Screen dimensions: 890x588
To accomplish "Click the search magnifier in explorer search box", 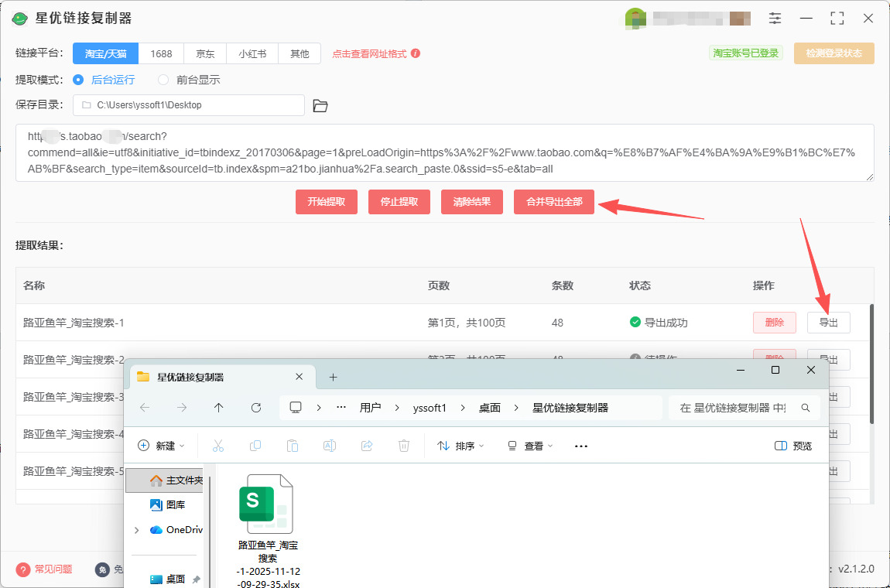I will click(806, 408).
